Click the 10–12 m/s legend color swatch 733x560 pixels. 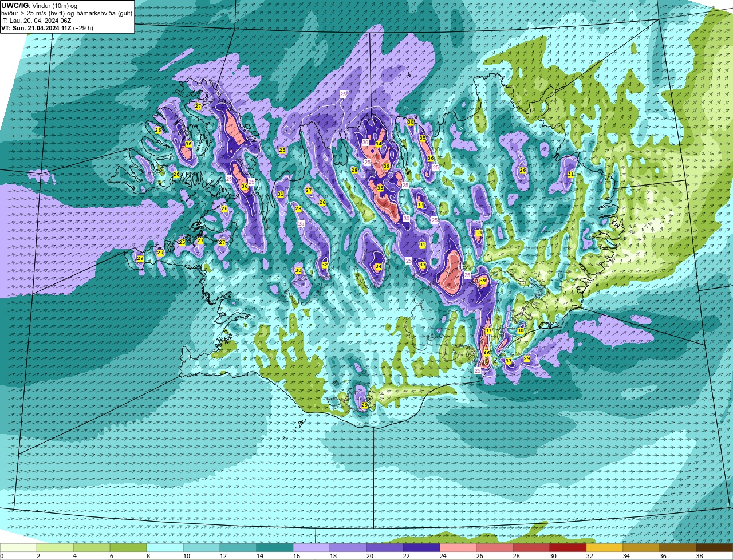coord(202,547)
